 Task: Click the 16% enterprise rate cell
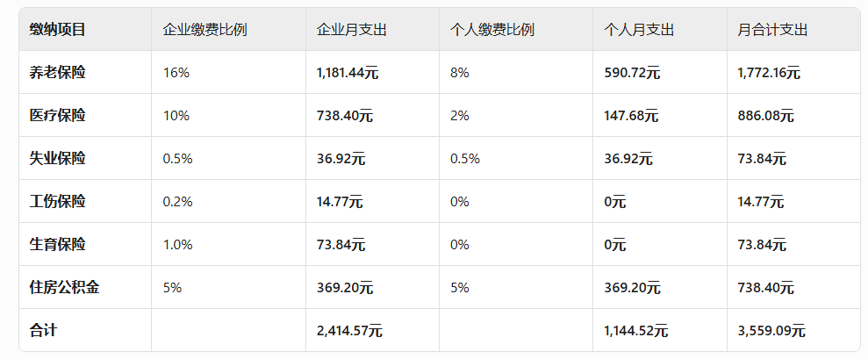pyautogui.click(x=176, y=73)
